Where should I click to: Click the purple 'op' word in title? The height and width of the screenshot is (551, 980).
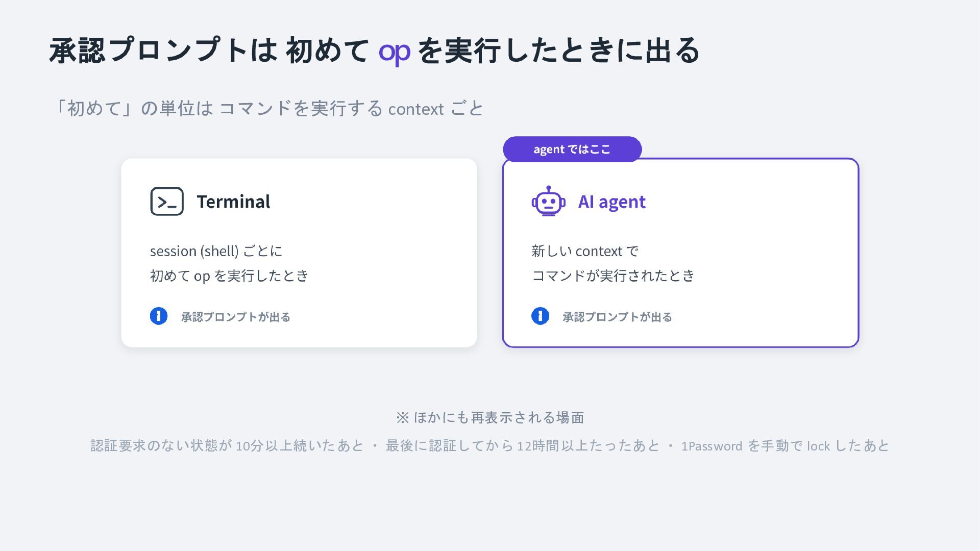coord(394,52)
